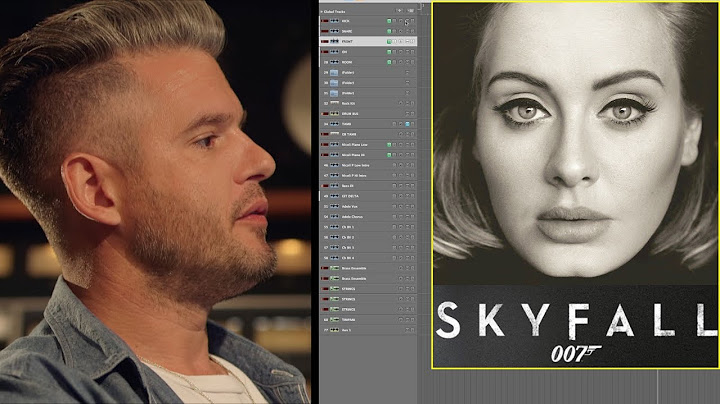Click the folder icon on track 29
This screenshot has width=720, height=404.
click(x=334, y=73)
